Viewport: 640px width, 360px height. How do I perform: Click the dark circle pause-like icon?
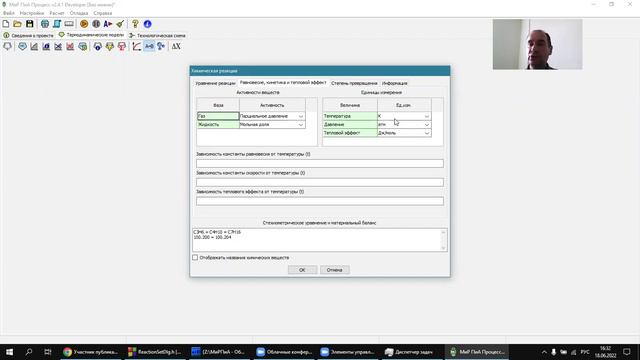point(96,24)
